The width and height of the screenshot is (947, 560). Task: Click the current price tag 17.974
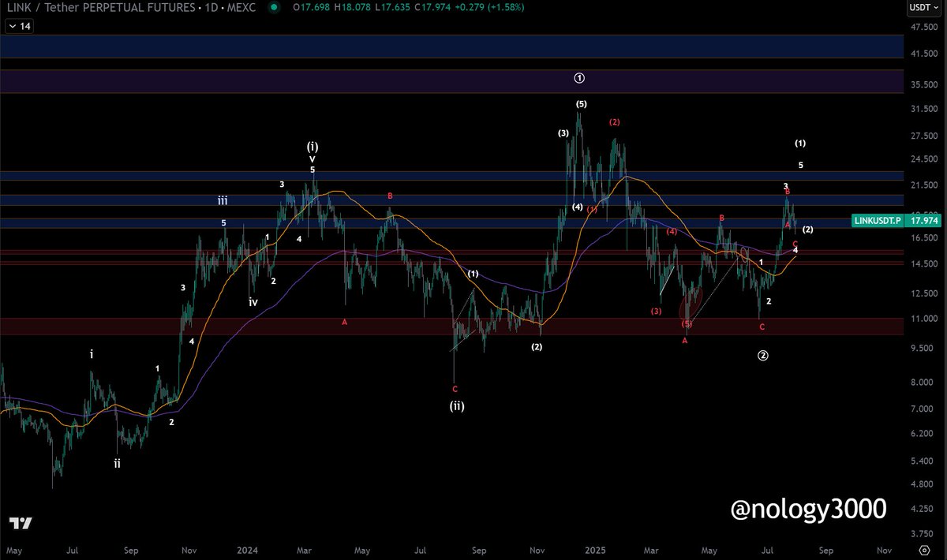pos(922,221)
